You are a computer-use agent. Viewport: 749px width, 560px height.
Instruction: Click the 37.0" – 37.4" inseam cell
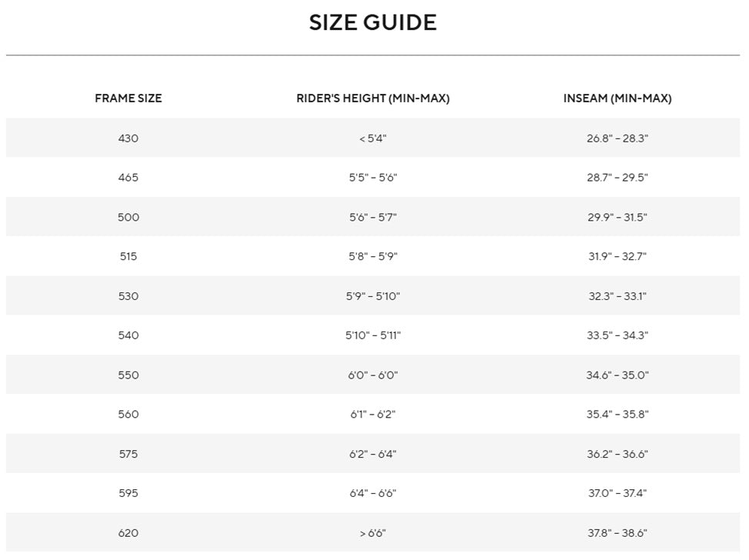point(618,492)
